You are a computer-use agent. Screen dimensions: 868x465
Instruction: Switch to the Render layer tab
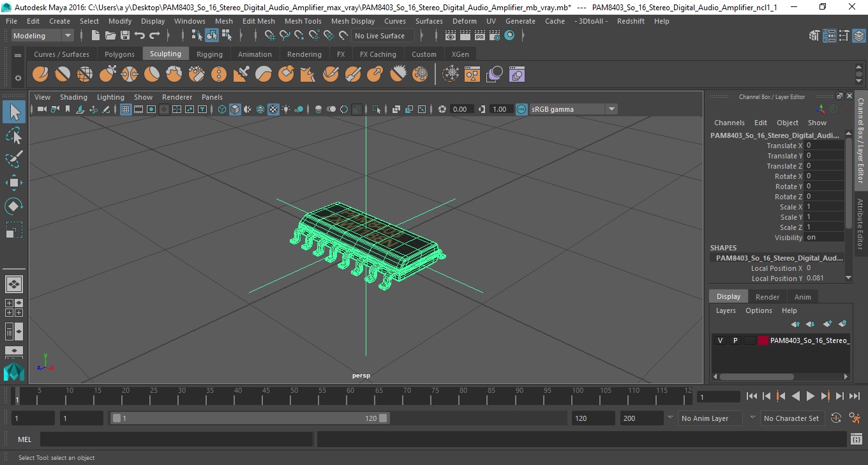tap(767, 297)
